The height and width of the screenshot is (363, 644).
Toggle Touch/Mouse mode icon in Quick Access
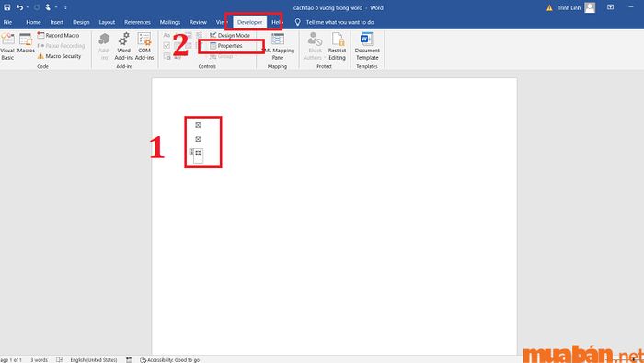pos(48,7)
